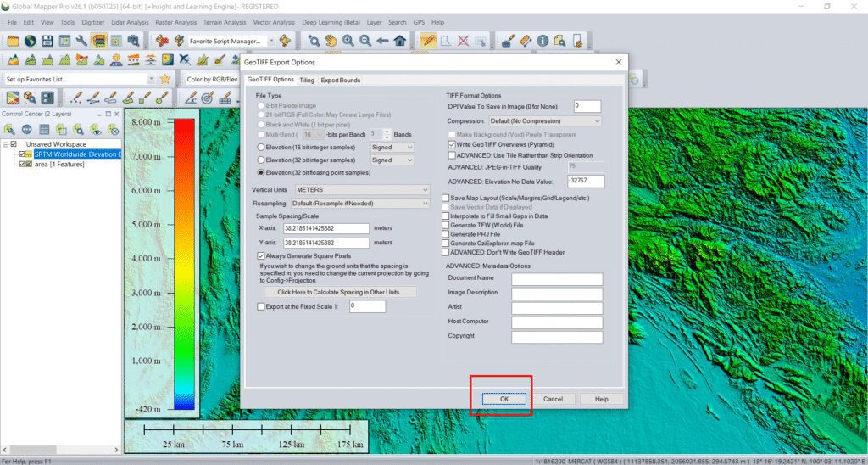Select the Measure ruler tool
The image size is (868, 465).
526,41
